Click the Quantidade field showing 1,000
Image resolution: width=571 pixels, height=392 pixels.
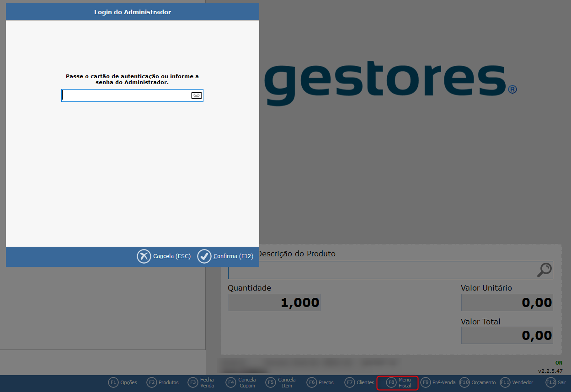click(x=274, y=302)
